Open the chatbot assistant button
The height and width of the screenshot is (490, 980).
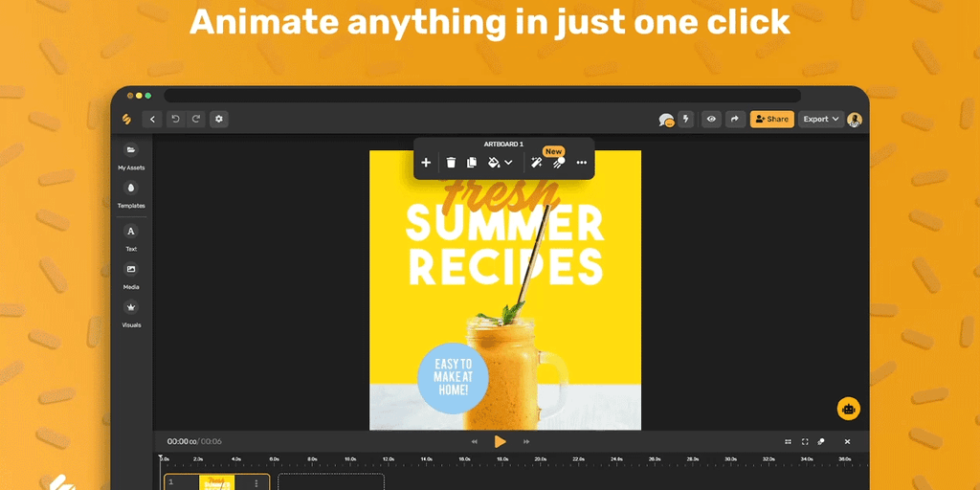(x=849, y=409)
